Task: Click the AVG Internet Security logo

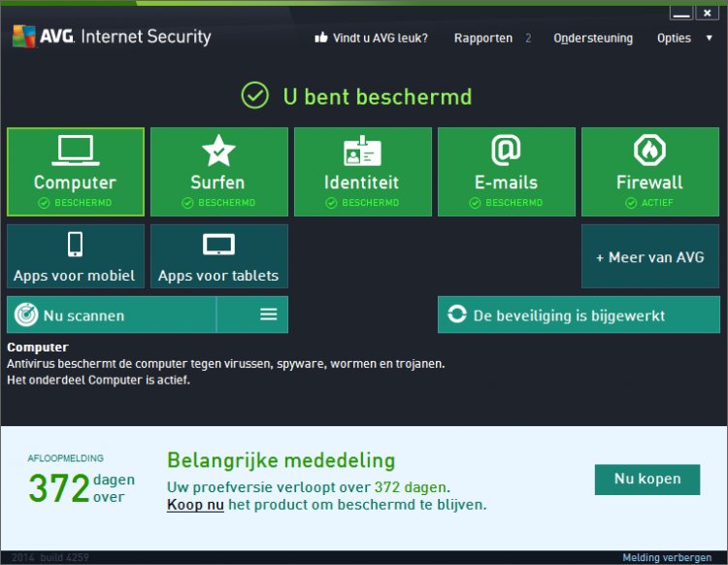Action: pyautogui.click(x=112, y=36)
